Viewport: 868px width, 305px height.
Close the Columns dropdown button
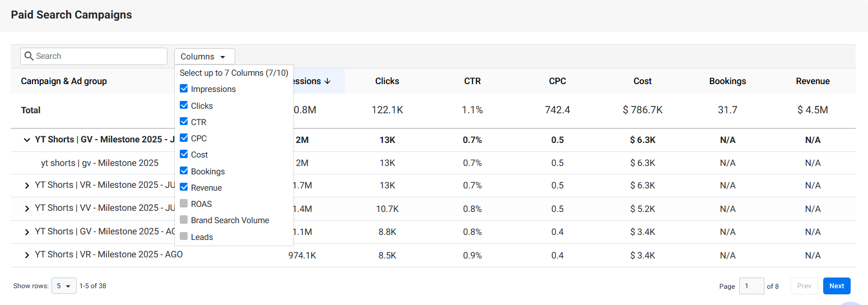(x=204, y=57)
